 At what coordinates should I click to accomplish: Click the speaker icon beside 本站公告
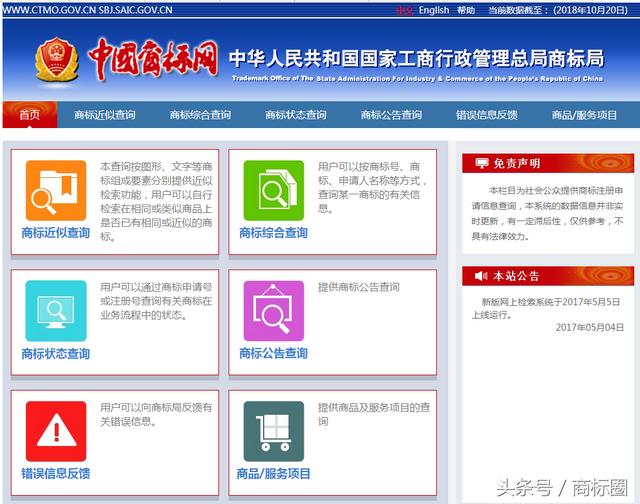point(481,276)
